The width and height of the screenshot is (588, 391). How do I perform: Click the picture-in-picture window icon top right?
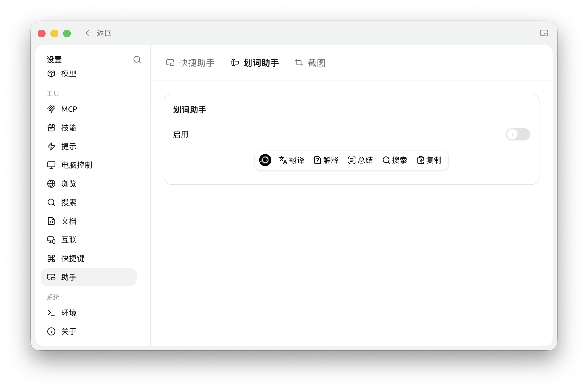(x=544, y=33)
